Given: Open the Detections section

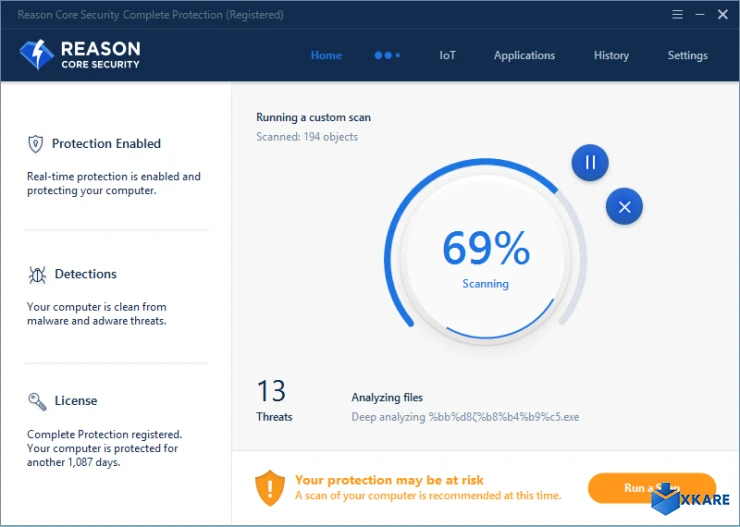Looking at the screenshot, I should (x=85, y=274).
